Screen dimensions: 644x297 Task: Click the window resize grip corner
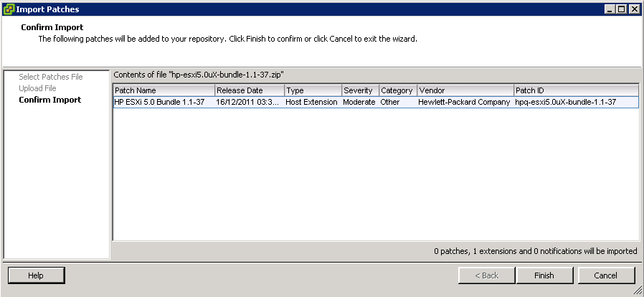(638, 291)
